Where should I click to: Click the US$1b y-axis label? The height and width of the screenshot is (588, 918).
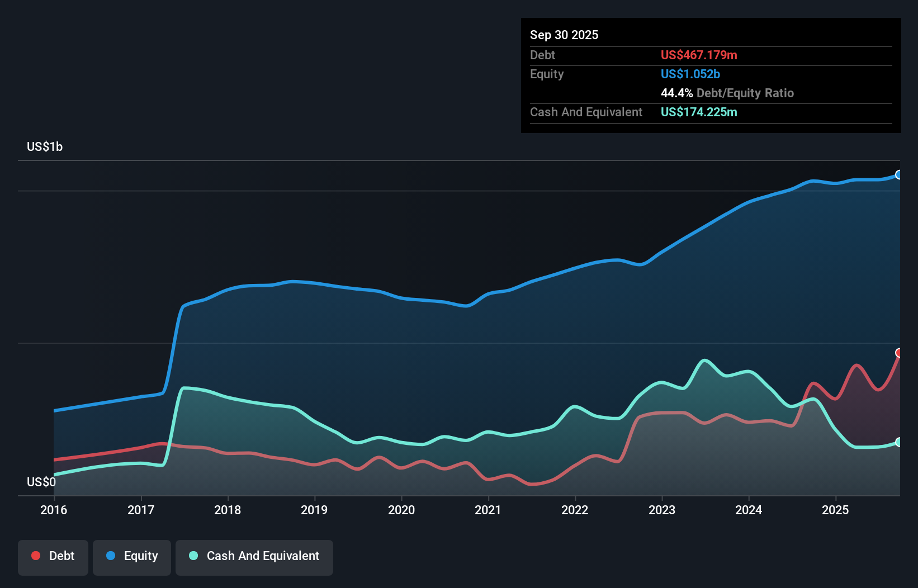pyautogui.click(x=45, y=146)
